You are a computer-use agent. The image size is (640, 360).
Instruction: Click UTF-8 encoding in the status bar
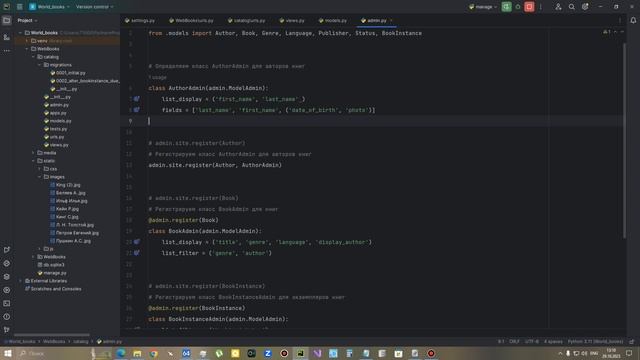[x=531, y=342]
